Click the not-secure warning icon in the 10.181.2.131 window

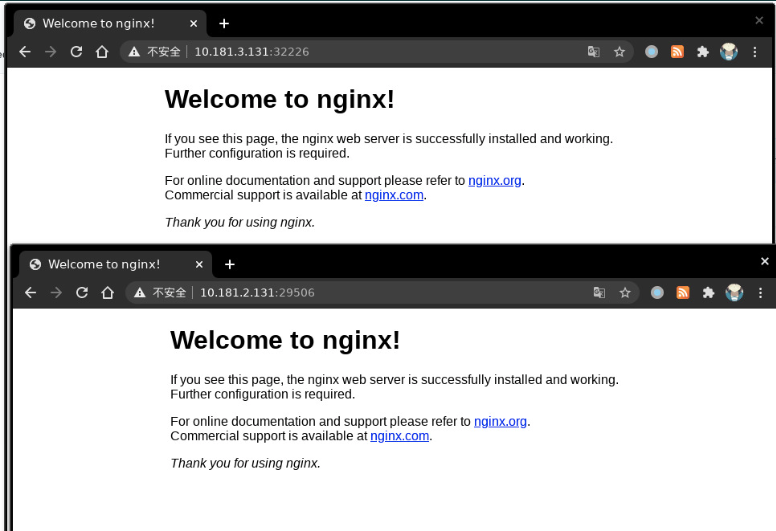[x=140, y=293]
